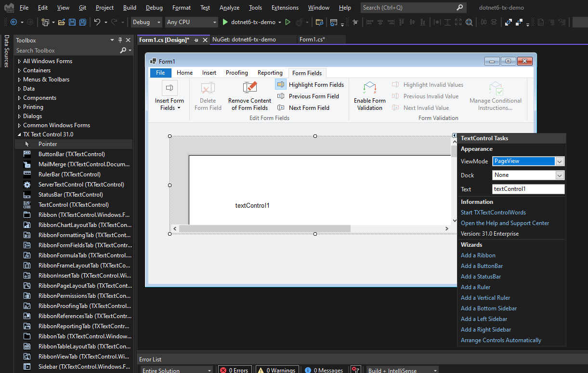Click the Insert Form Fields ribbon icon
588x373 pixels.
point(169,88)
